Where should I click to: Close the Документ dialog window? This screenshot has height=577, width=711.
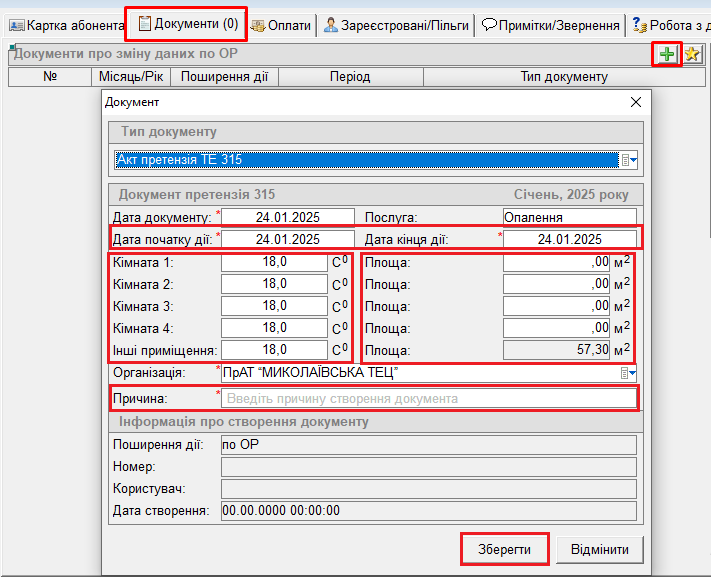point(635,102)
